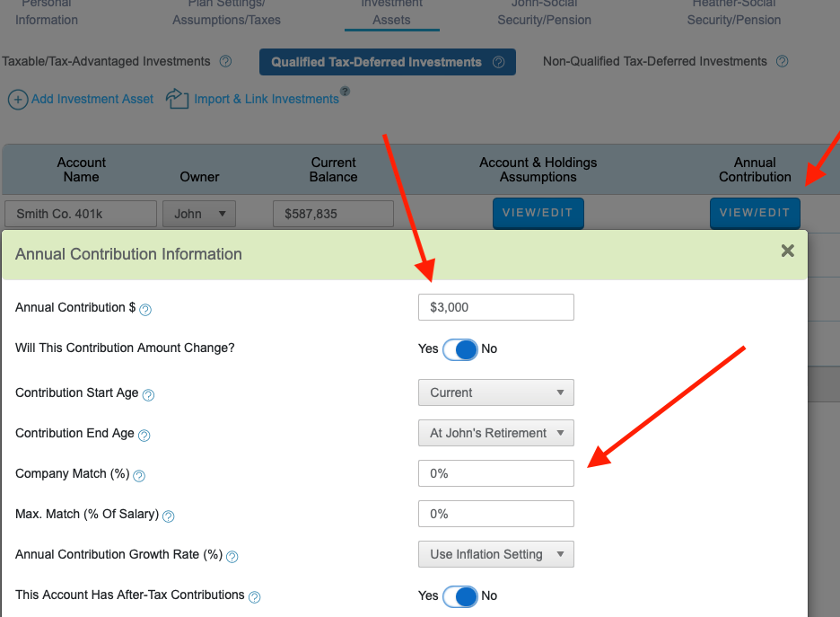Click the Add Investment Asset plus icon
The width and height of the screenshot is (840, 617).
(18, 99)
